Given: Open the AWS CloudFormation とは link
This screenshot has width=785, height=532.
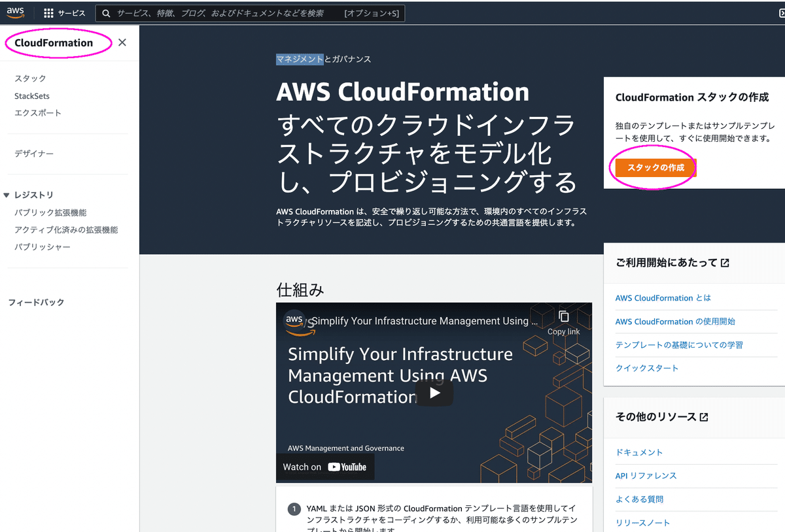Looking at the screenshot, I should (x=663, y=298).
